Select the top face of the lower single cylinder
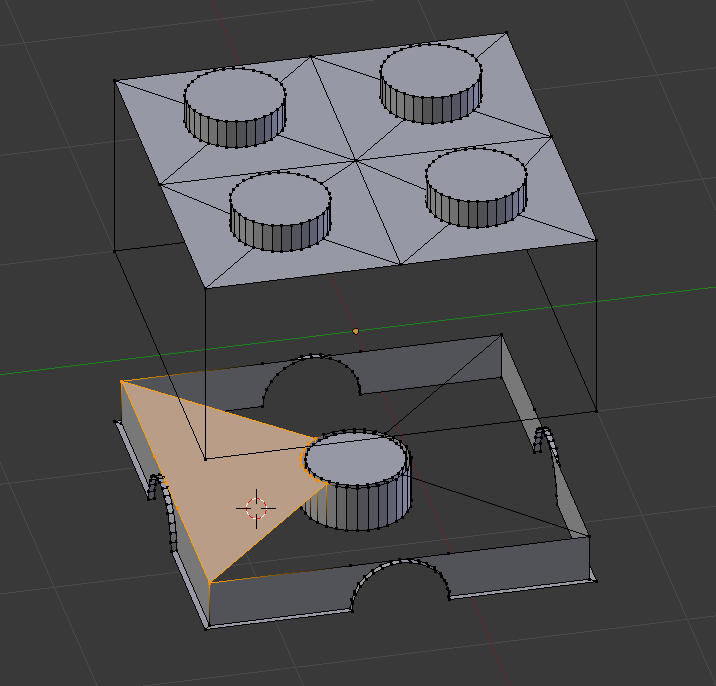The image size is (716, 686). click(356, 458)
